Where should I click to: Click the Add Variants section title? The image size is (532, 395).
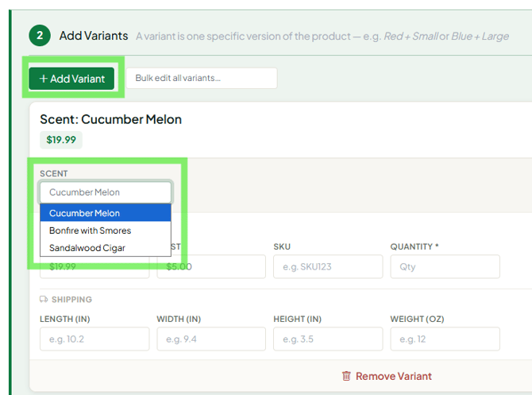pyautogui.click(x=94, y=36)
